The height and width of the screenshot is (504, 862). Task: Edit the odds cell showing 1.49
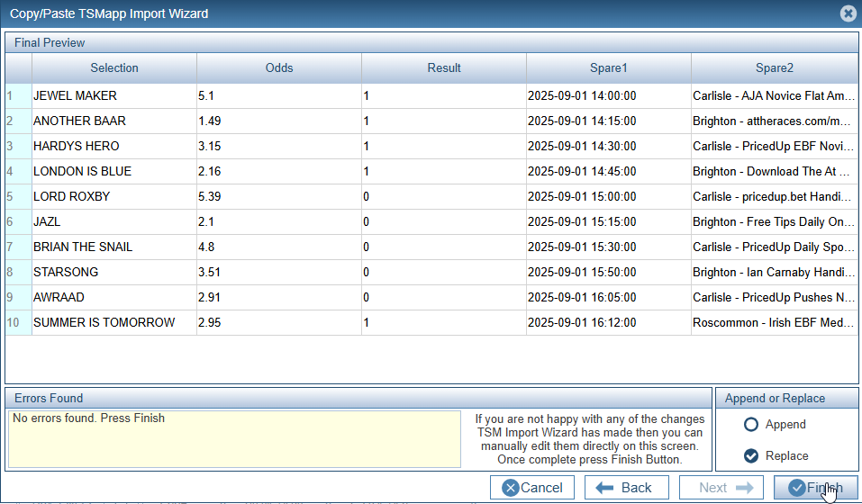click(278, 121)
